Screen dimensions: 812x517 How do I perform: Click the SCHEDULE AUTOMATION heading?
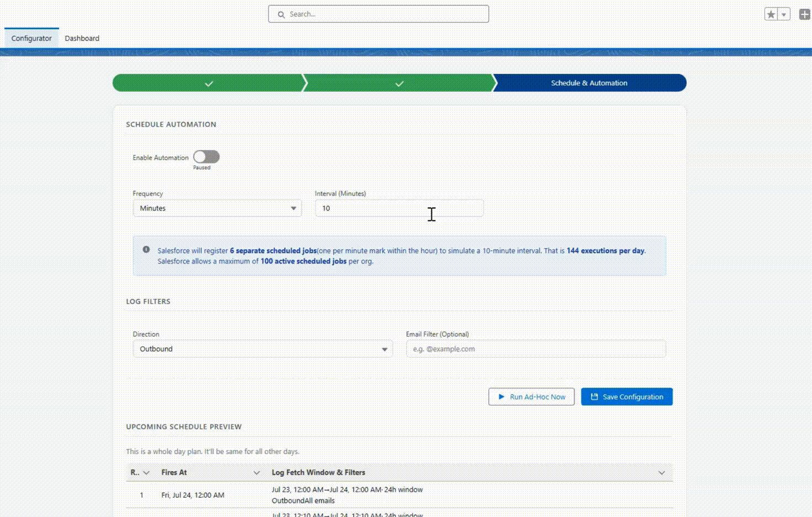click(171, 125)
